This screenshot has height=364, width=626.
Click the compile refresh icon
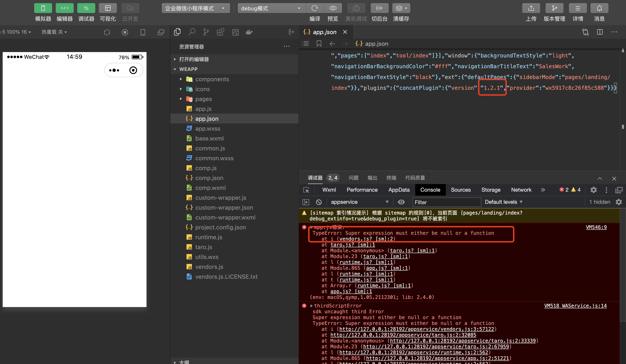coord(315,9)
